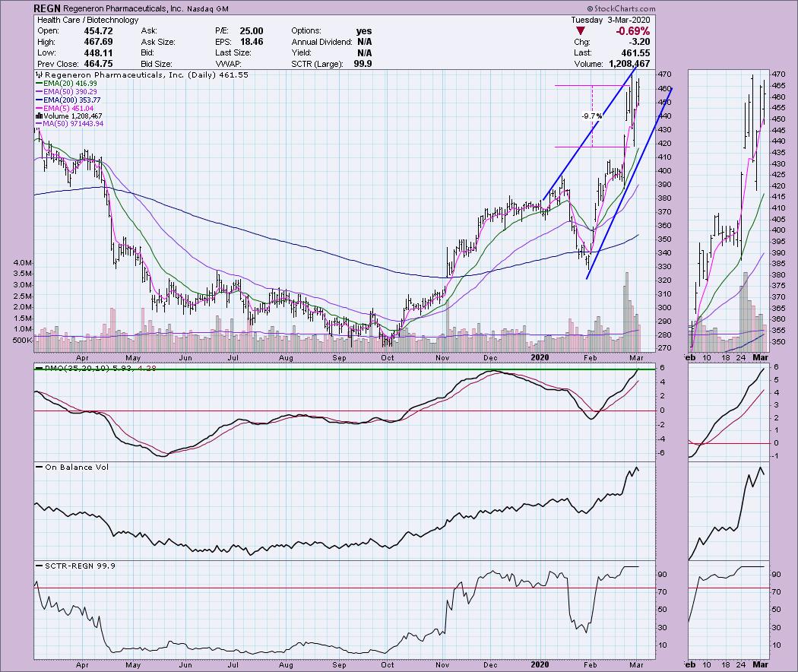The height and width of the screenshot is (672, 798).
Task: Click the EPS value 18.46
Action: pos(252,42)
